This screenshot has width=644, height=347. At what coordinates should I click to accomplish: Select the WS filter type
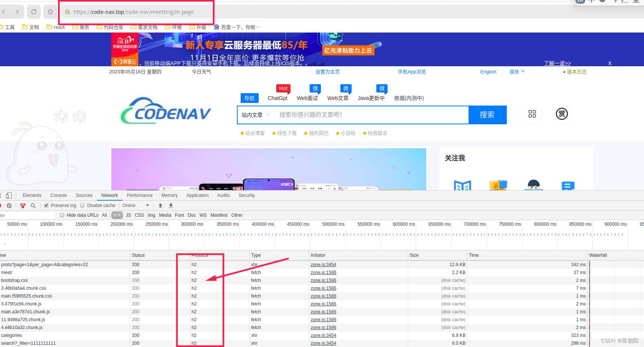click(203, 215)
